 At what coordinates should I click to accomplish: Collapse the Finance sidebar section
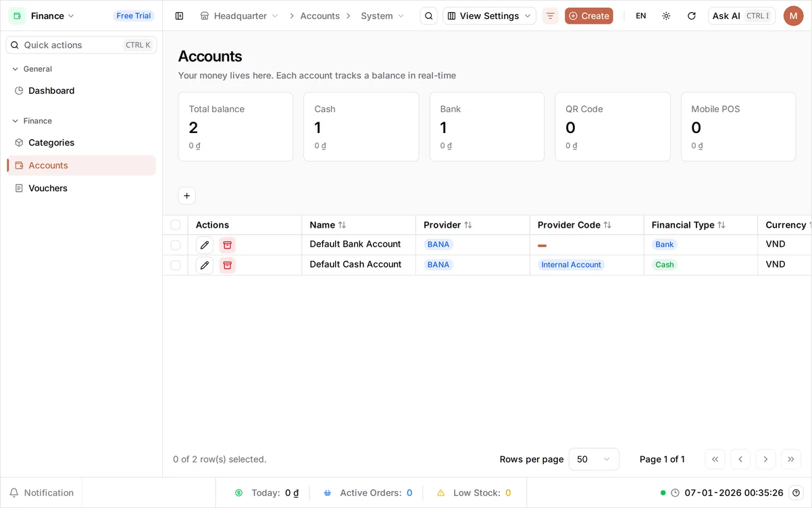(32, 121)
